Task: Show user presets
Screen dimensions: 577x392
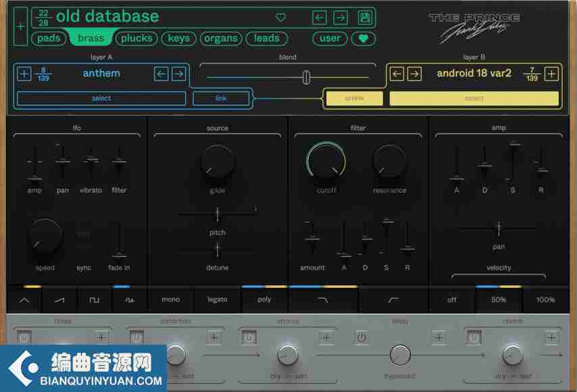Action: [330, 39]
